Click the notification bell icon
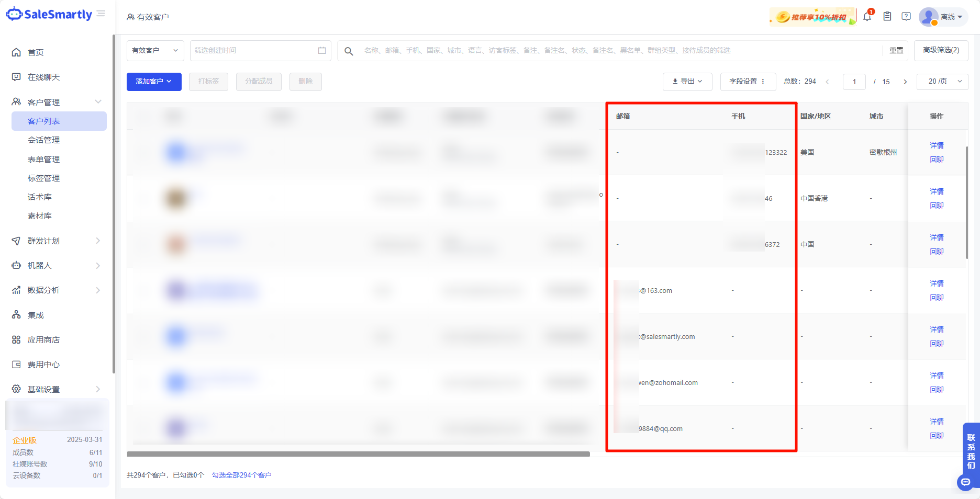Viewport: 980px width, 499px height. [867, 17]
